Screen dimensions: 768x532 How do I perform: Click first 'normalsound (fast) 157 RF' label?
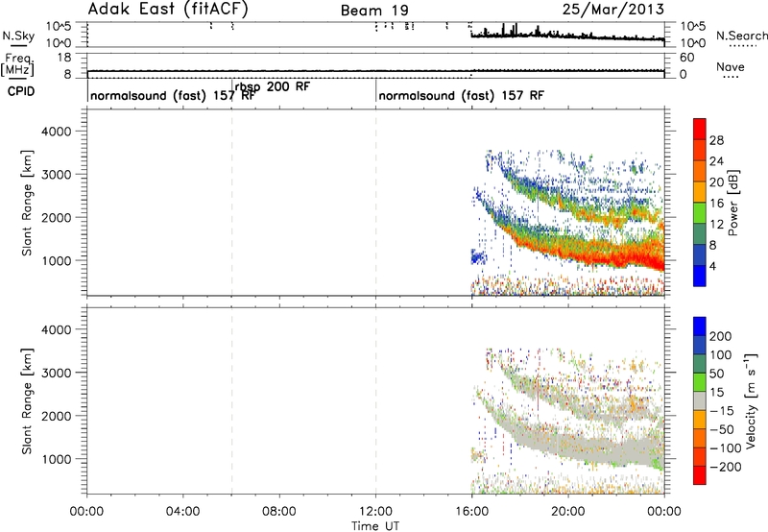pyautogui.click(x=173, y=95)
